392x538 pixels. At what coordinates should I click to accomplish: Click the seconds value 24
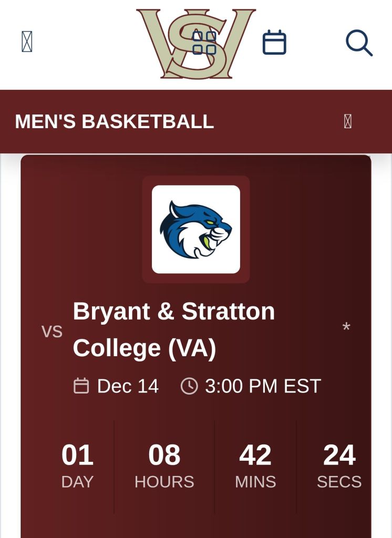(x=339, y=456)
